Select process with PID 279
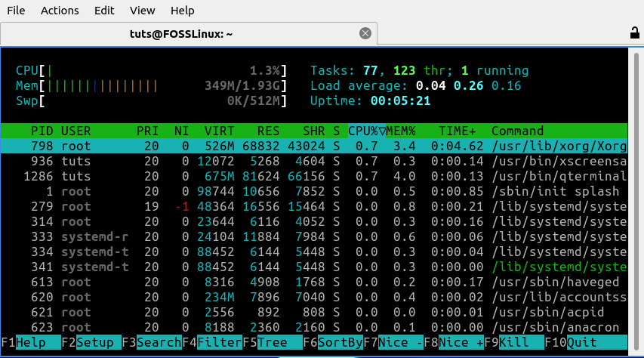 pos(314,206)
